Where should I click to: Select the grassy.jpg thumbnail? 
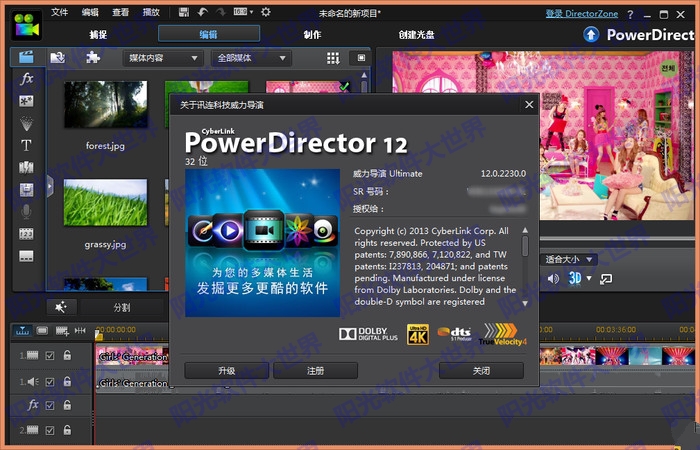coord(105,202)
